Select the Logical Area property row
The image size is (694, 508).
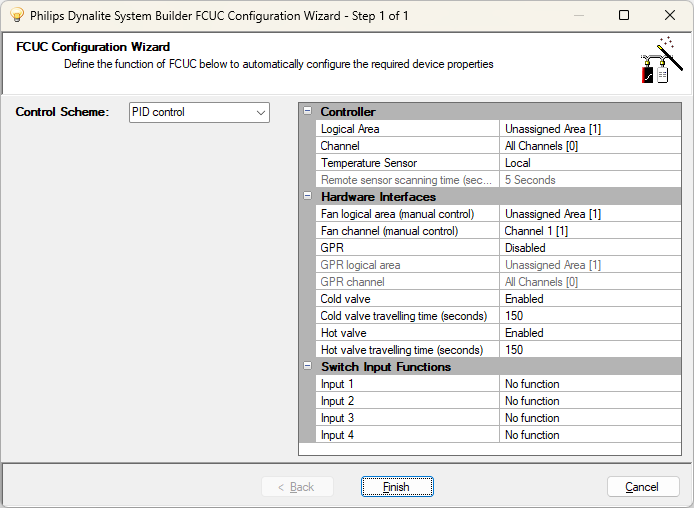[x=499, y=129]
